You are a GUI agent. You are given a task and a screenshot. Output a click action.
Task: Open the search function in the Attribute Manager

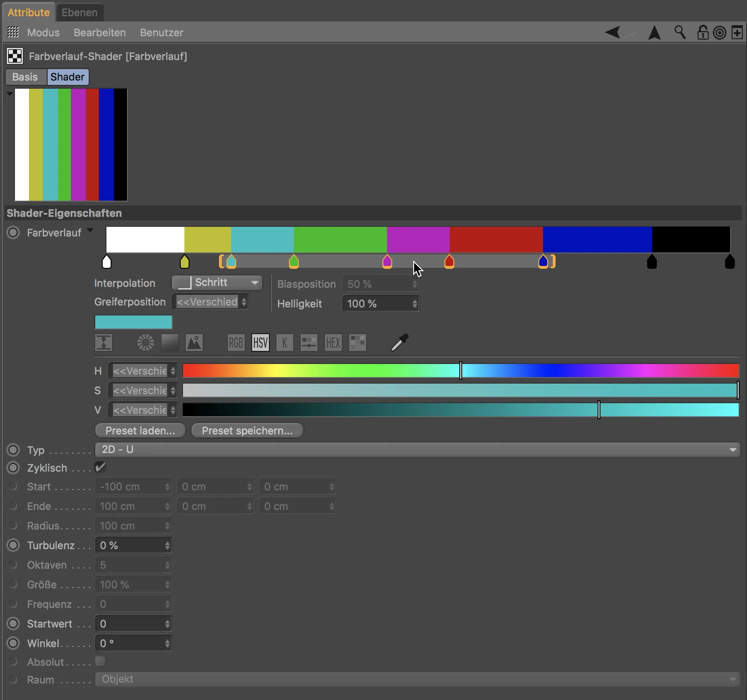coord(680,32)
